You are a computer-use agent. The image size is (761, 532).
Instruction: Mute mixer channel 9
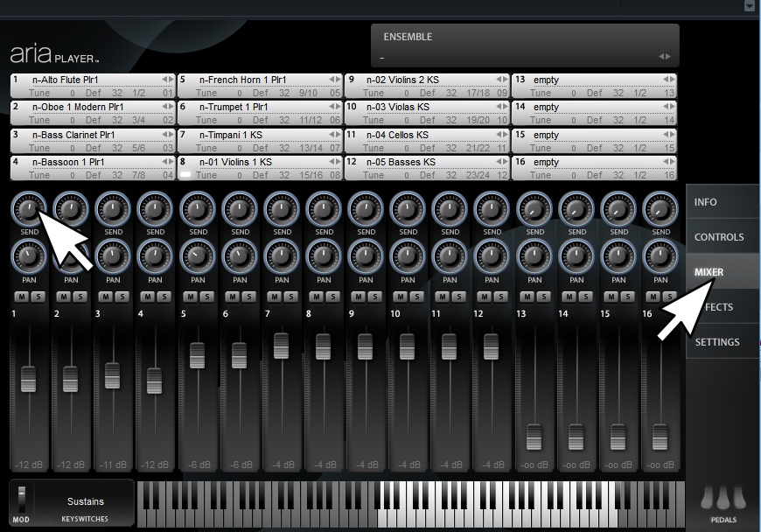coord(358,297)
